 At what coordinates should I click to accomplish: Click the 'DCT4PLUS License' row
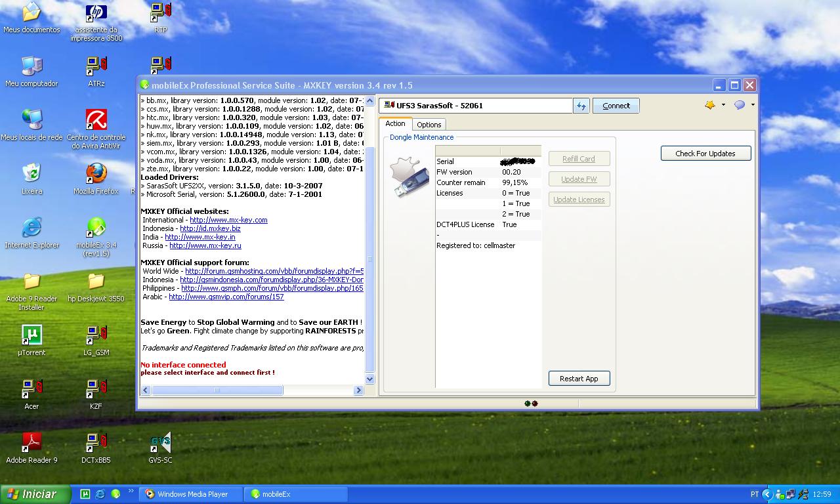[x=488, y=224]
